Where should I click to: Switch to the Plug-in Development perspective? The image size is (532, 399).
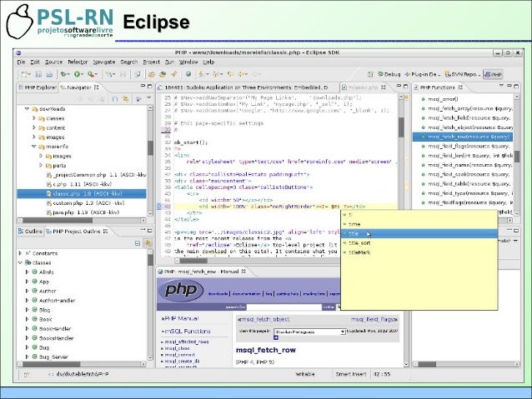click(422, 74)
